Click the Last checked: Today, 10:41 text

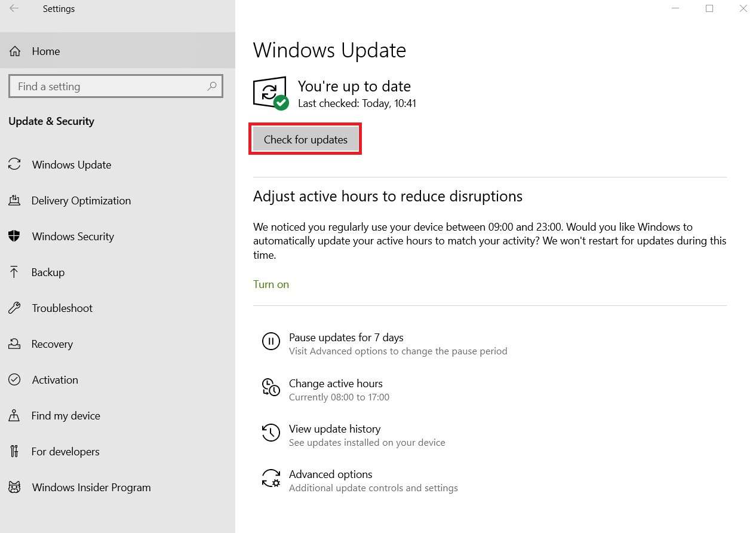[357, 103]
